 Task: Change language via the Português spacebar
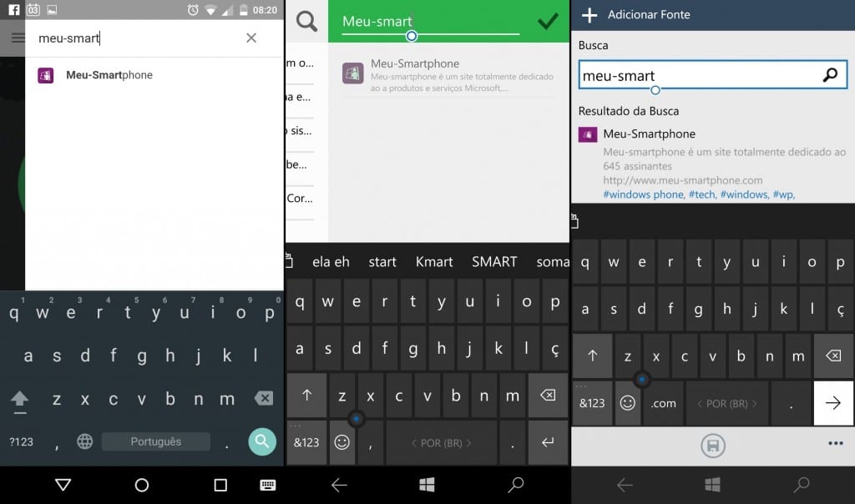[155, 441]
